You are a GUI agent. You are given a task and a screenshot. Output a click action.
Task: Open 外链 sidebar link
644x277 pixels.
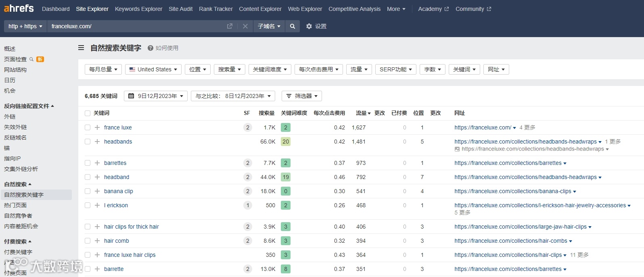[x=10, y=117]
